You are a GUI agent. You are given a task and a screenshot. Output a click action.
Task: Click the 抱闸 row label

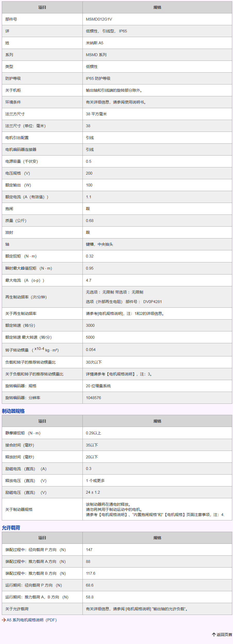[9, 209]
